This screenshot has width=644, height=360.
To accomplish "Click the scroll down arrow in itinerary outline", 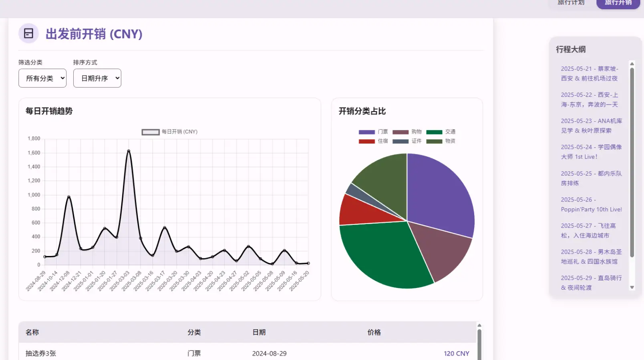I will coord(632,287).
